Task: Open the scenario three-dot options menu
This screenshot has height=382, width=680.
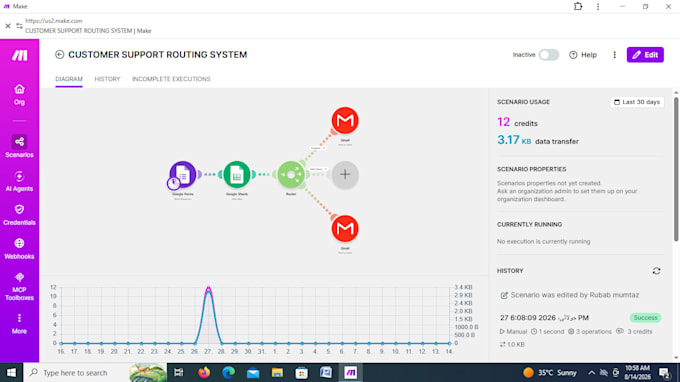Action: (614, 55)
